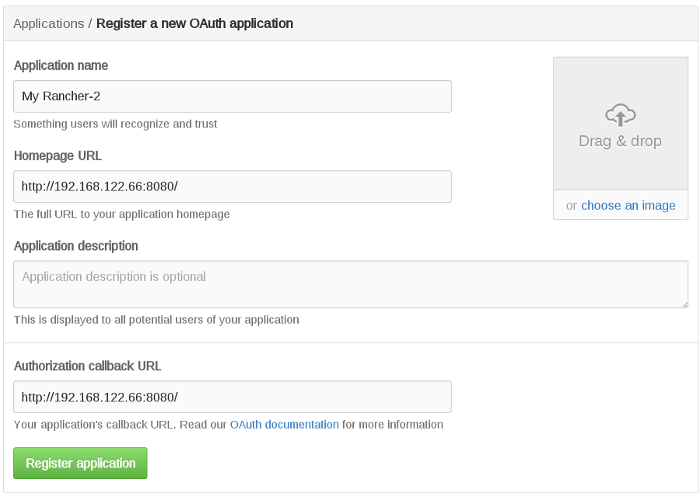Click the hint 'The full URL to your application homepage'
The height and width of the screenshot is (497, 700).
[x=121, y=214]
